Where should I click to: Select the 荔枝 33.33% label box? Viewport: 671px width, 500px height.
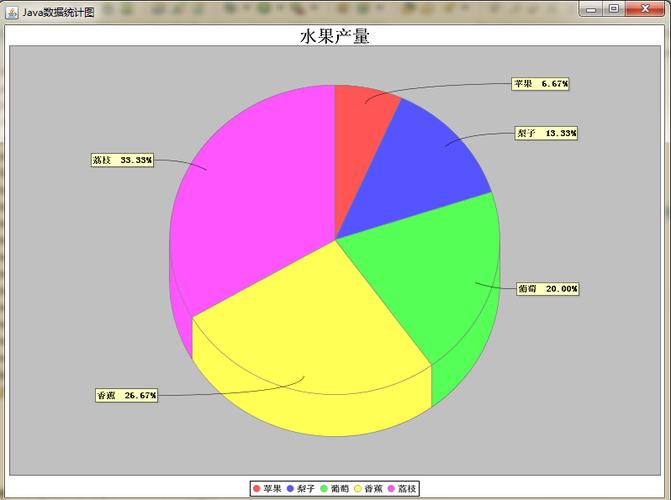(122, 160)
